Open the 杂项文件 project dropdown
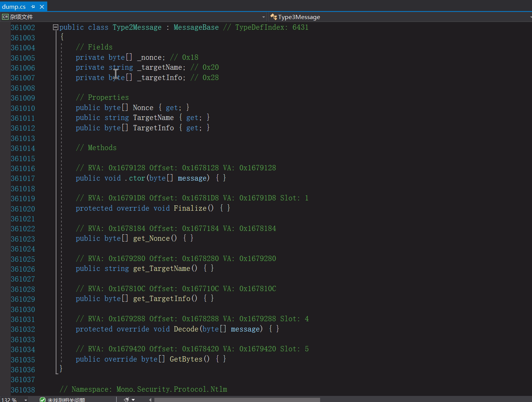The width and height of the screenshot is (532, 402). (x=263, y=17)
